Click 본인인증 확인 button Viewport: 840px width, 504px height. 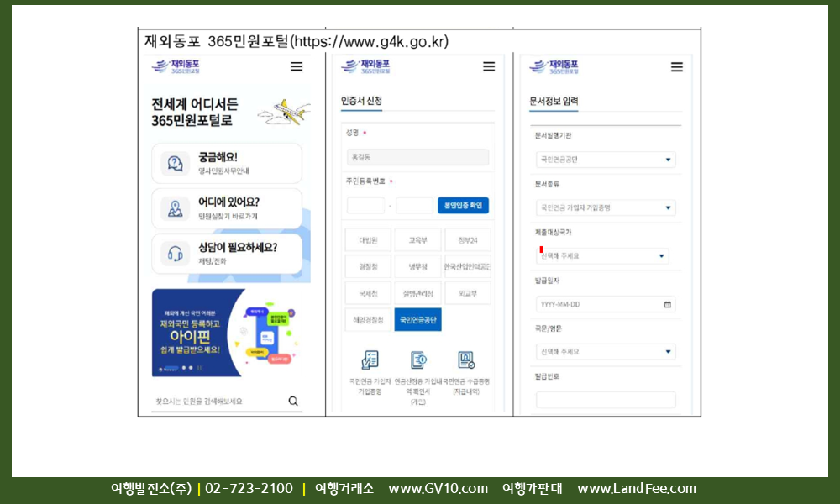tap(463, 205)
